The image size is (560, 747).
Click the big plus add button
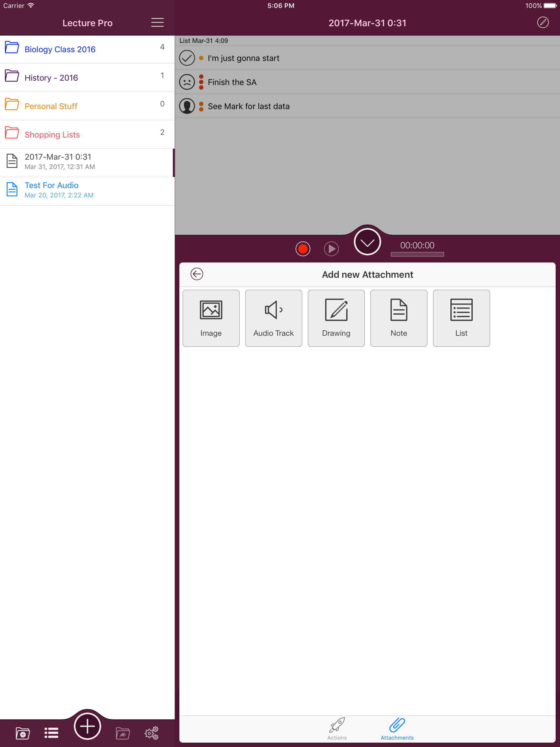coord(87,726)
